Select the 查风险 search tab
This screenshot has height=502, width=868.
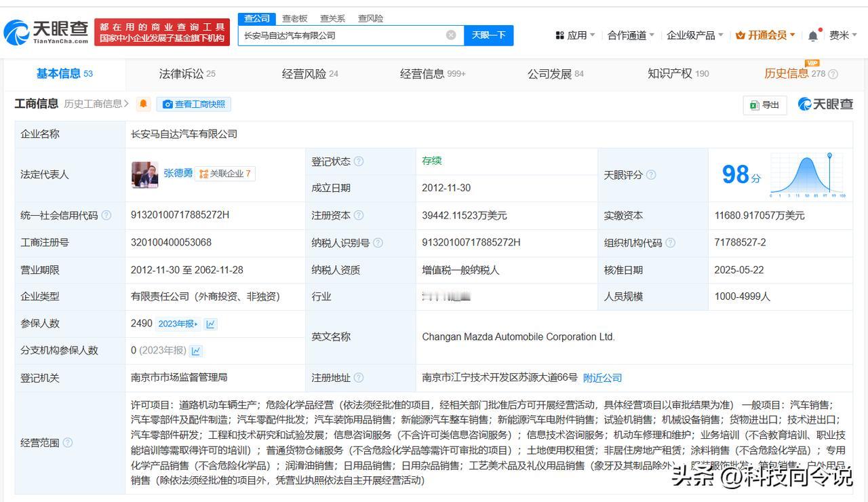click(371, 18)
